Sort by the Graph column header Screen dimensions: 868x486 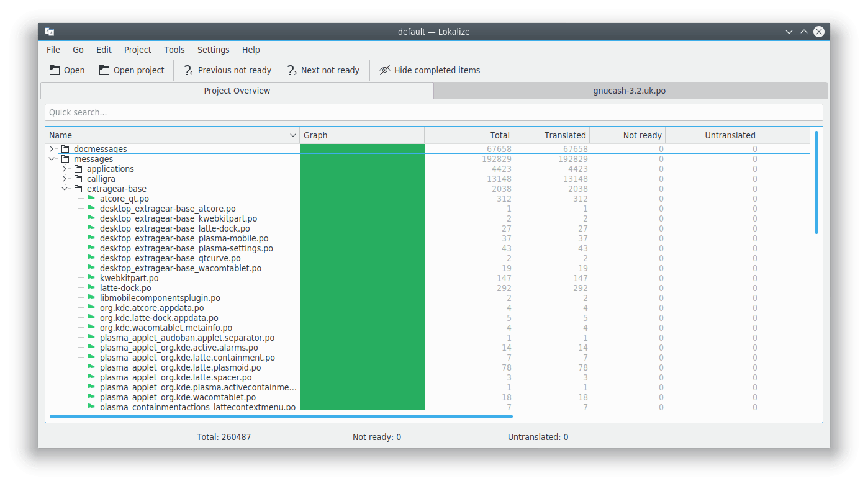pos(362,135)
